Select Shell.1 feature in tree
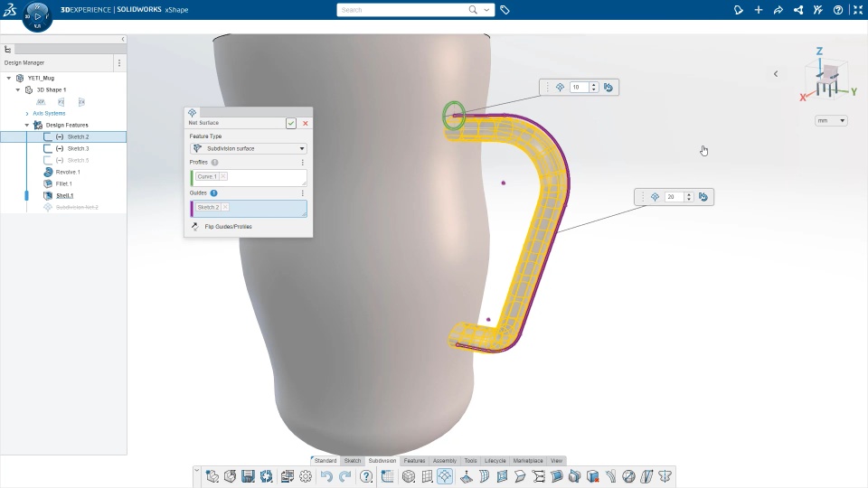The width and height of the screenshot is (868, 488). tap(64, 195)
